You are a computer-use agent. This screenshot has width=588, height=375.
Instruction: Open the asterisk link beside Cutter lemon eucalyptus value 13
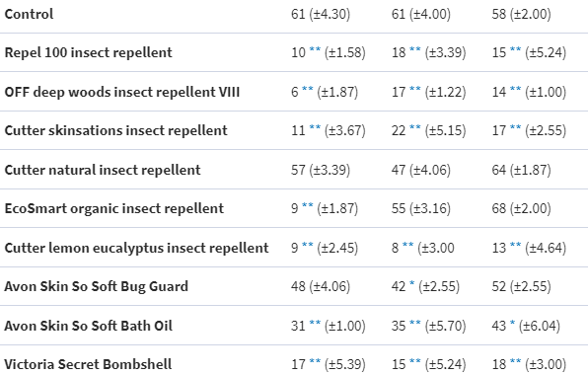coord(516,245)
